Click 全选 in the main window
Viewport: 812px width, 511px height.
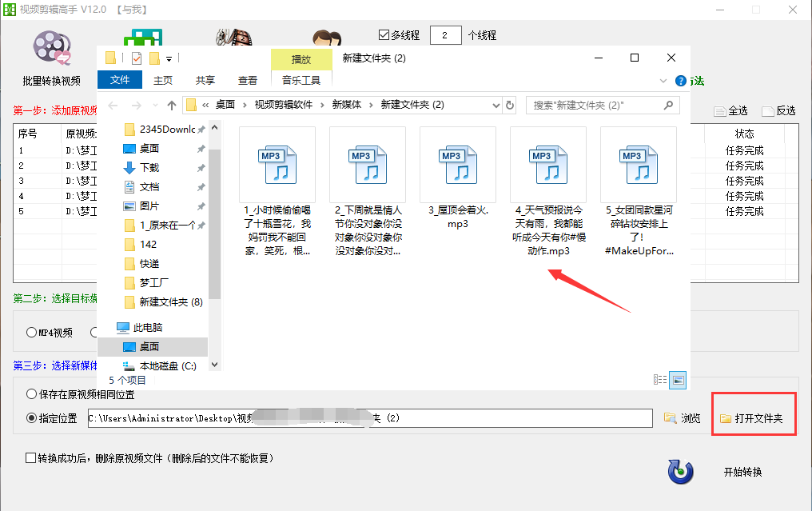tap(730, 111)
